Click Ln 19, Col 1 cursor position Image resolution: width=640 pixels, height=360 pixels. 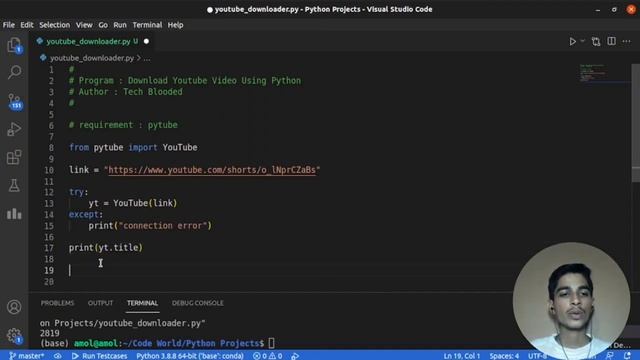[x=462, y=356]
